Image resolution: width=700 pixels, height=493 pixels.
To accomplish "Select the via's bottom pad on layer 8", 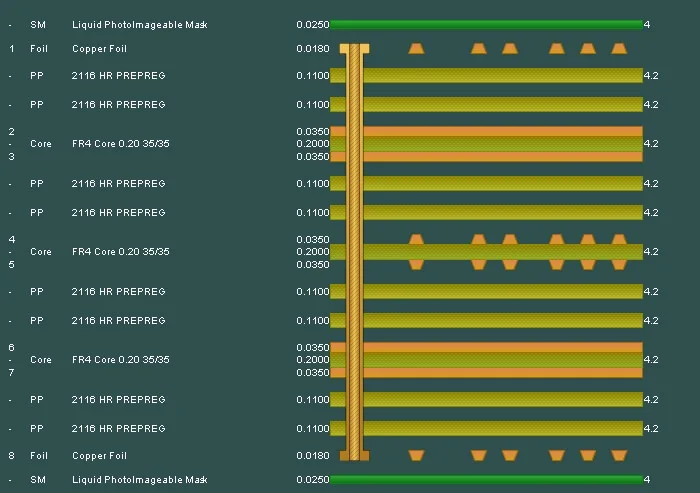I will click(x=354, y=456).
